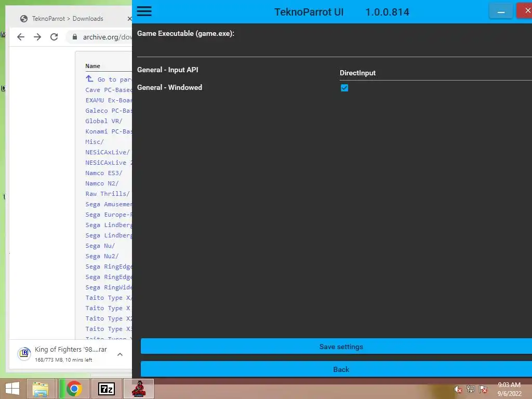Click the lock icon in address bar
The image size is (532, 399).
click(x=75, y=37)
